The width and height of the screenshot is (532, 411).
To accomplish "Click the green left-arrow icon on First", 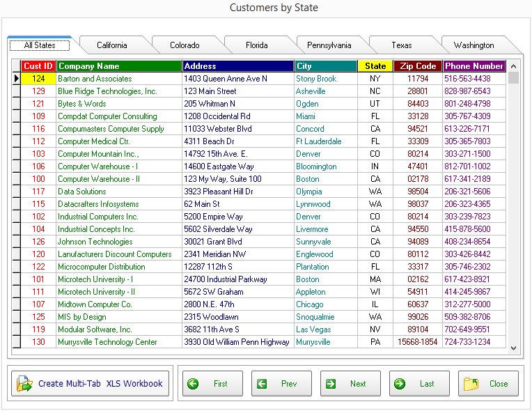I will pyautogui.click(x=193, y=383).
